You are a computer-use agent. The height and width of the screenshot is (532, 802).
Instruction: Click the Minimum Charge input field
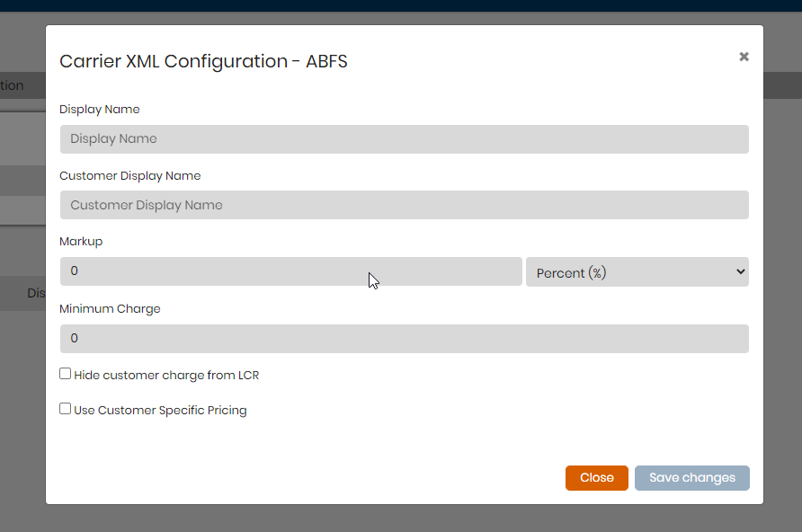404,339
